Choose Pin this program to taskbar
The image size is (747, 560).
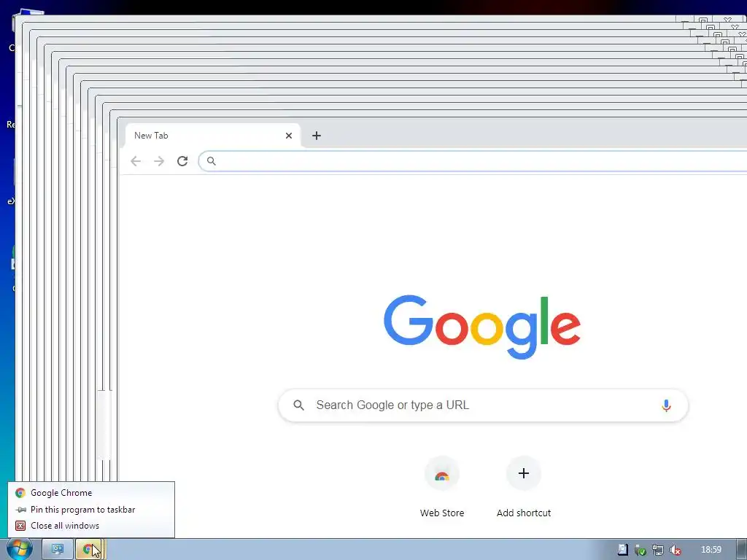[91, 510]
